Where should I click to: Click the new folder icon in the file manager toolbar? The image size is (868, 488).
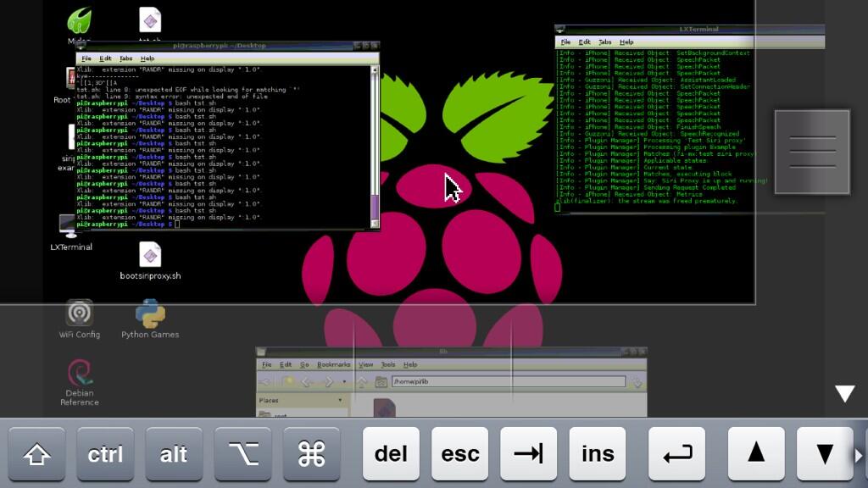point(288,382)
